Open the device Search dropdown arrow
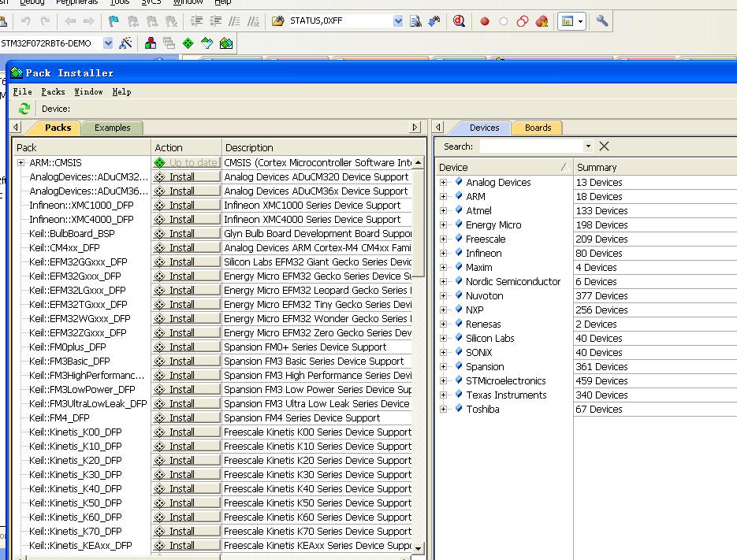737x560 pixels. point(588,146)
